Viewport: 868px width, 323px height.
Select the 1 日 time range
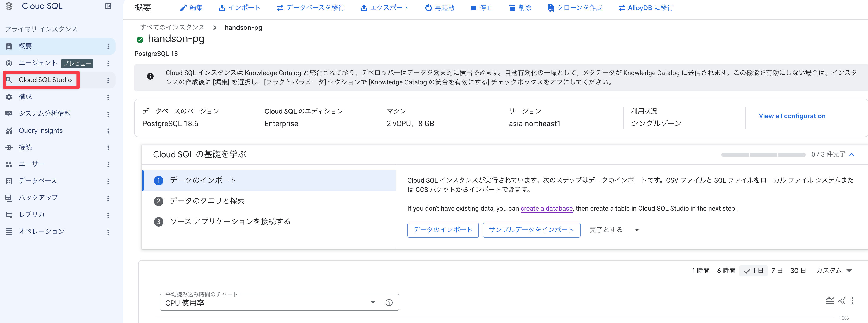754,271
